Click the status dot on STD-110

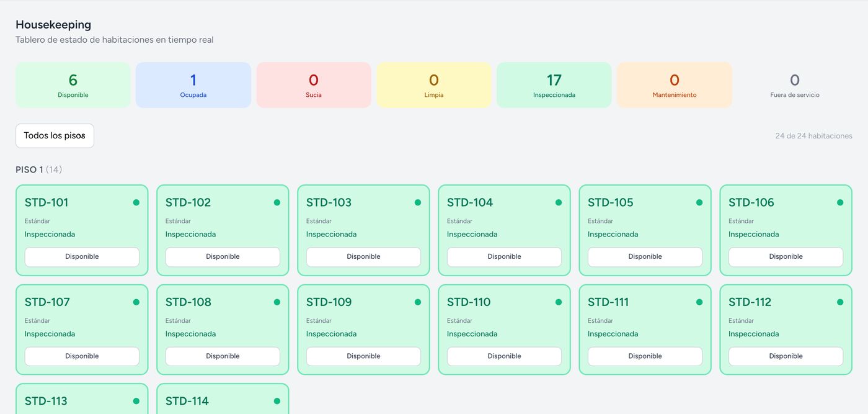click(x=559, y=302)
